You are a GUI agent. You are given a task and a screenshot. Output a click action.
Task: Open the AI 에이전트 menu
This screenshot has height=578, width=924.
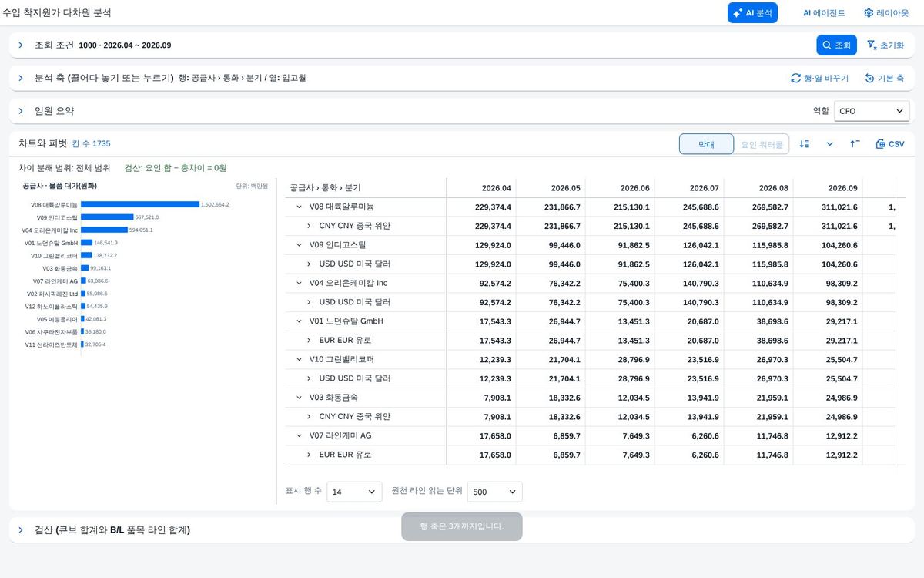[824, 13]
